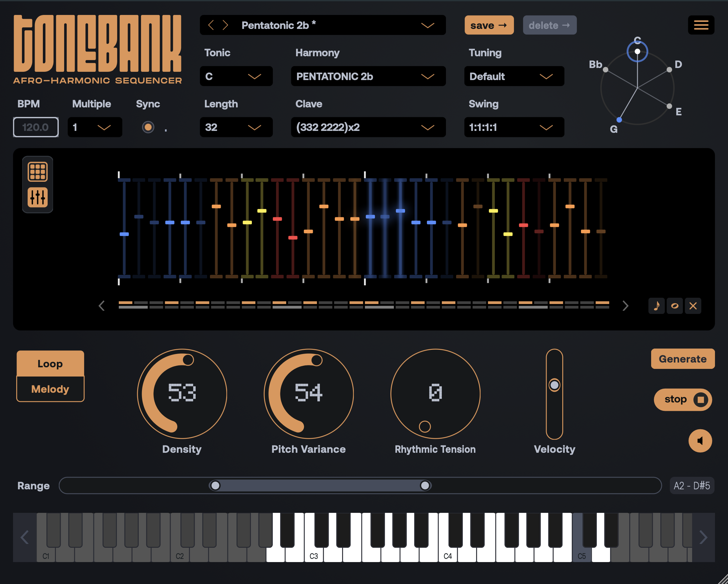
Task: Click the note icon below the sequencer
Action: coord(657,306)
